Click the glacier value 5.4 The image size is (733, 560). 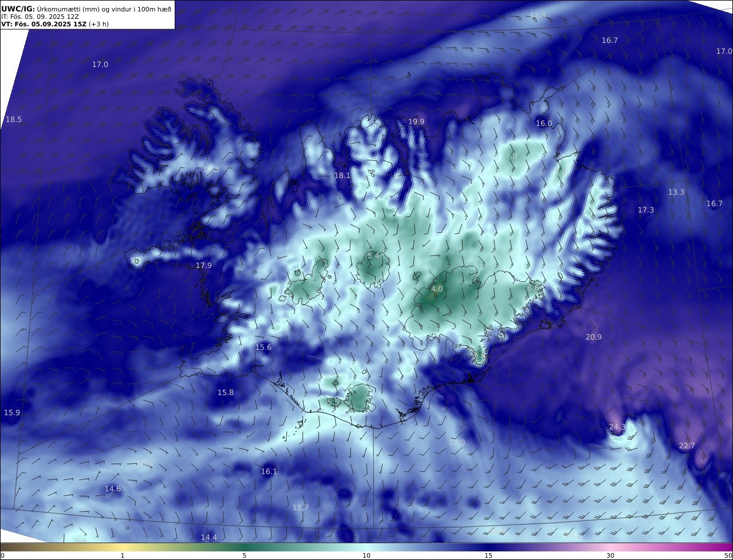click(373, 255)
